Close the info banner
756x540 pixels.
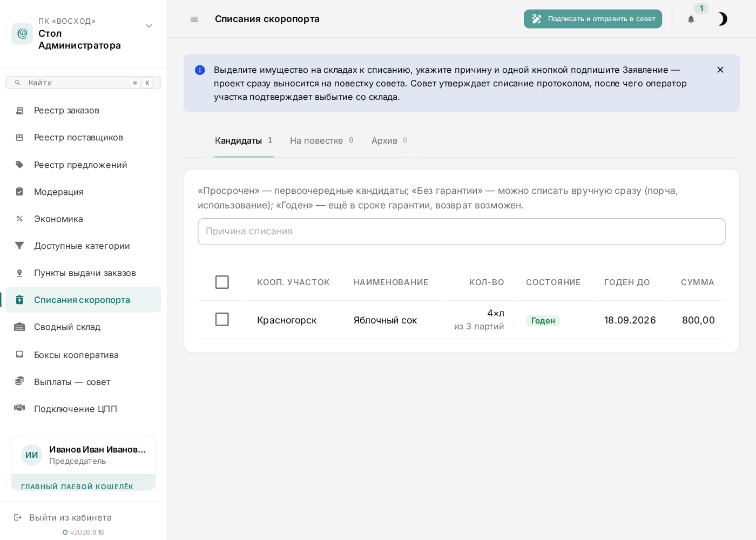coord(720,70)
